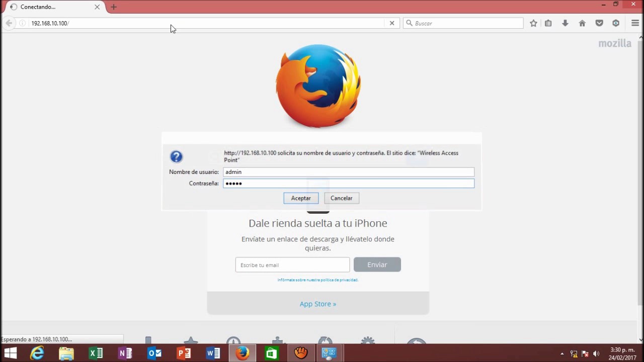Image resolution: width=644 pixels, height=362 pixels.
Task: Click the site information icon in address bar
Action: [22, 23]
